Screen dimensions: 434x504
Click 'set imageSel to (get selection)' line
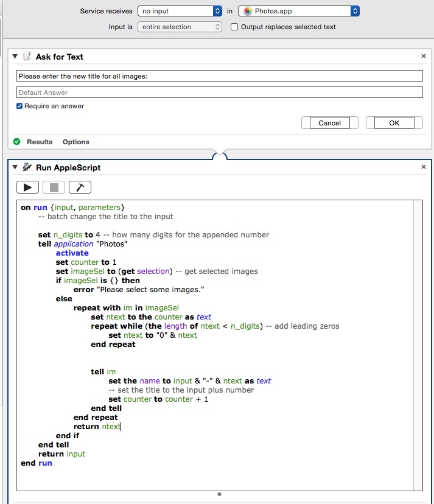(157, 271)
